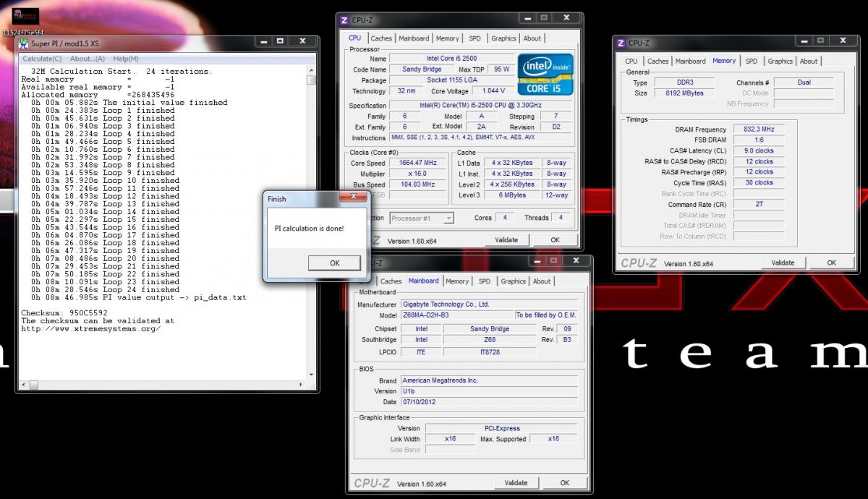Click the Loop 24 finished line in Super PI
868x499 pixels.
104,289
